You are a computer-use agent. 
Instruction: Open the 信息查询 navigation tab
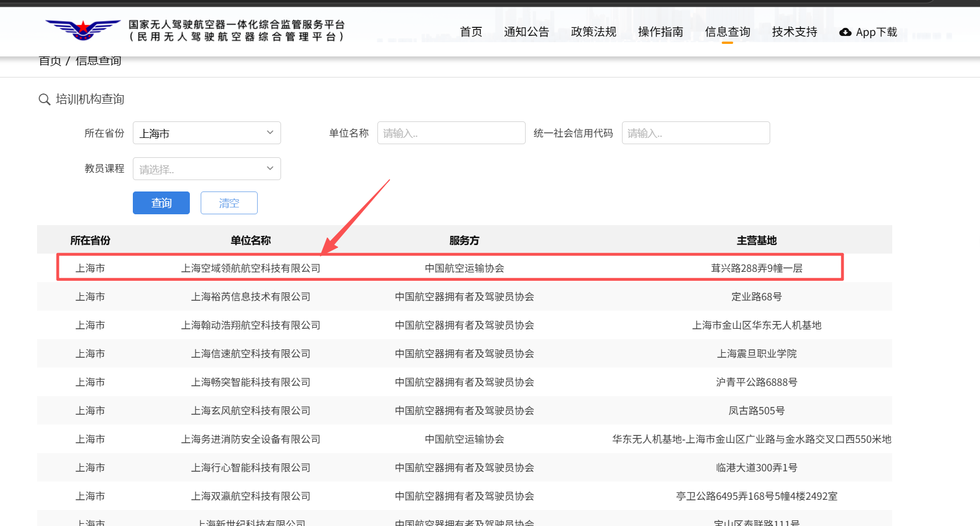(x=727, y=32)
